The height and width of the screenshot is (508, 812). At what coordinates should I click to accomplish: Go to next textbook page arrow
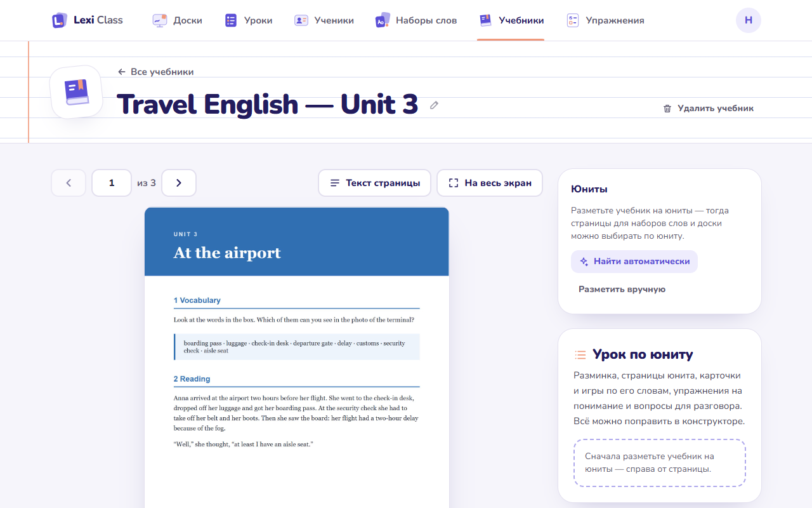click(x=179, y=183)
